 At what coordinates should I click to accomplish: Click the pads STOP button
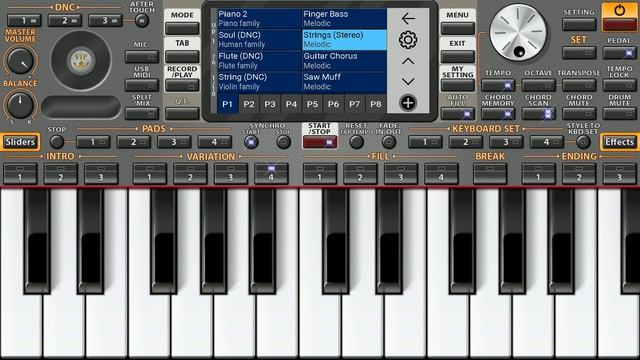[x=57, y=142]
